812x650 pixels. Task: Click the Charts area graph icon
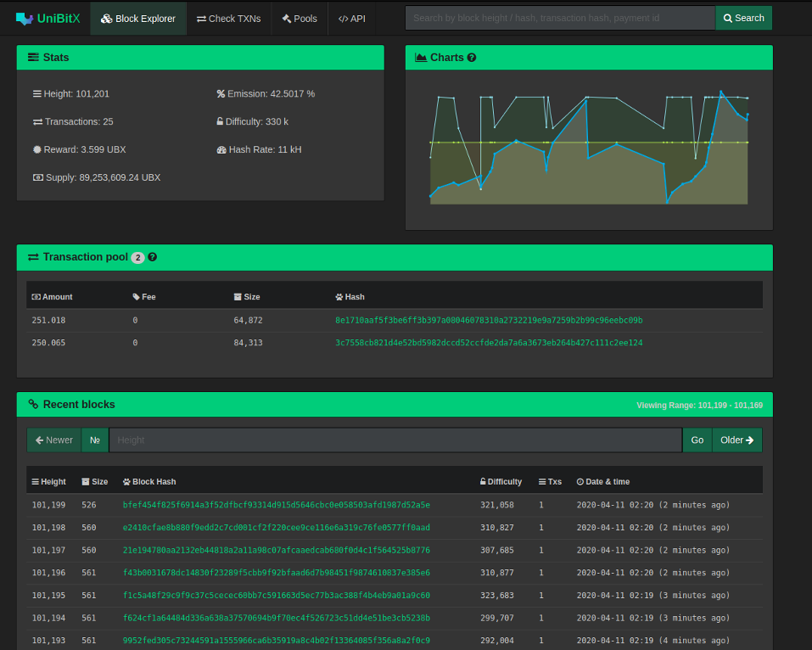421,58
